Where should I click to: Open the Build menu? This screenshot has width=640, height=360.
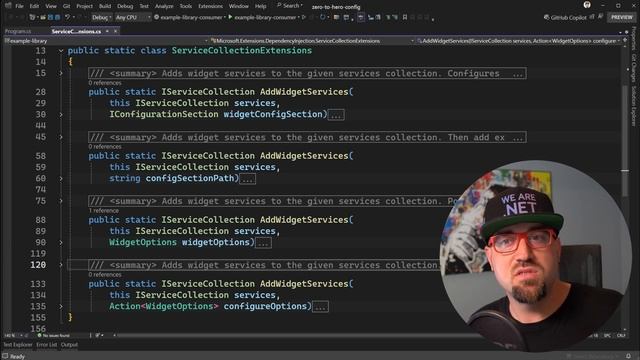pyautogui.click(x=105, y=6)
